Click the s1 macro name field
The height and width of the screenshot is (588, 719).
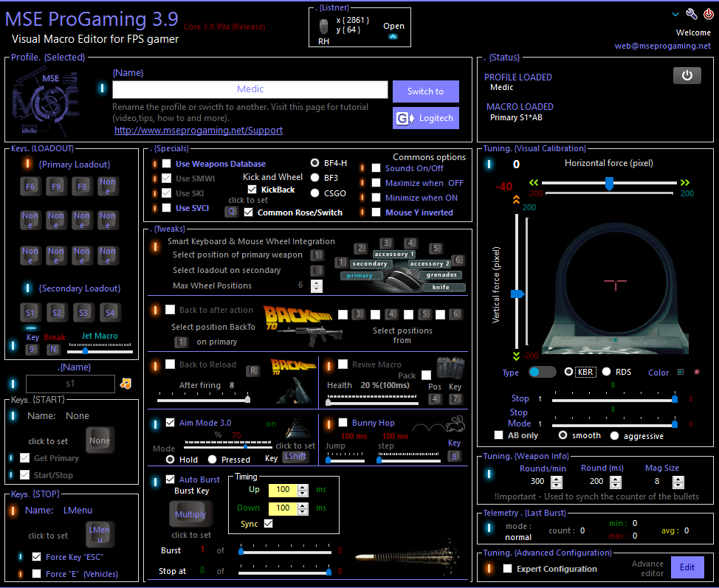pos(70,384)
